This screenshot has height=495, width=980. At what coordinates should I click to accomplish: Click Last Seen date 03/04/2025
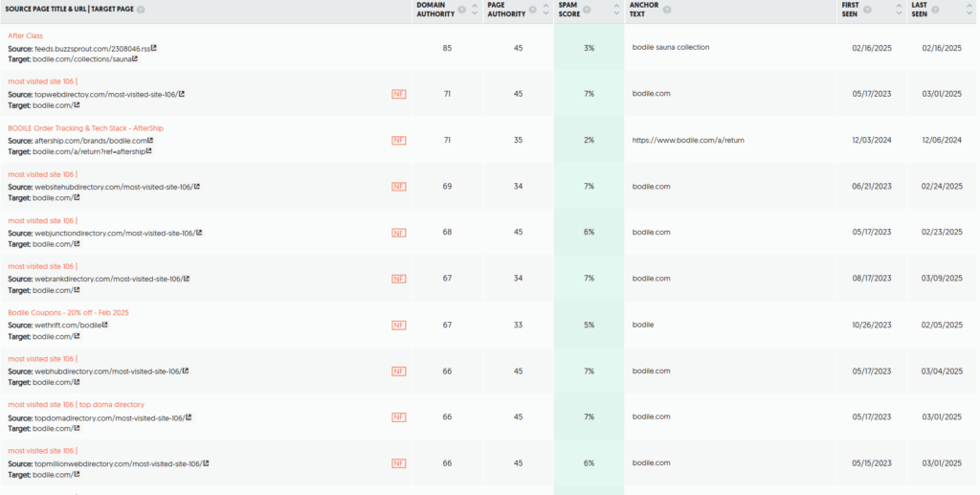click(x=943, y=371)
